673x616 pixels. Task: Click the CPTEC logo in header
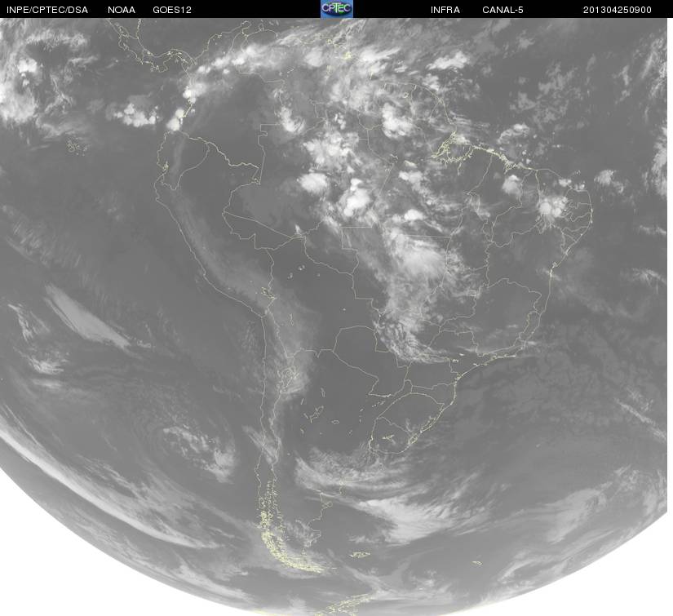click(x=337, y=9)
